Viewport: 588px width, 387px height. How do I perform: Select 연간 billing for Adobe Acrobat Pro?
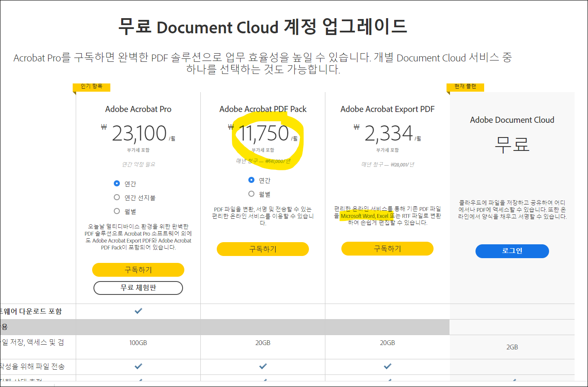click(x=117, y=183)
